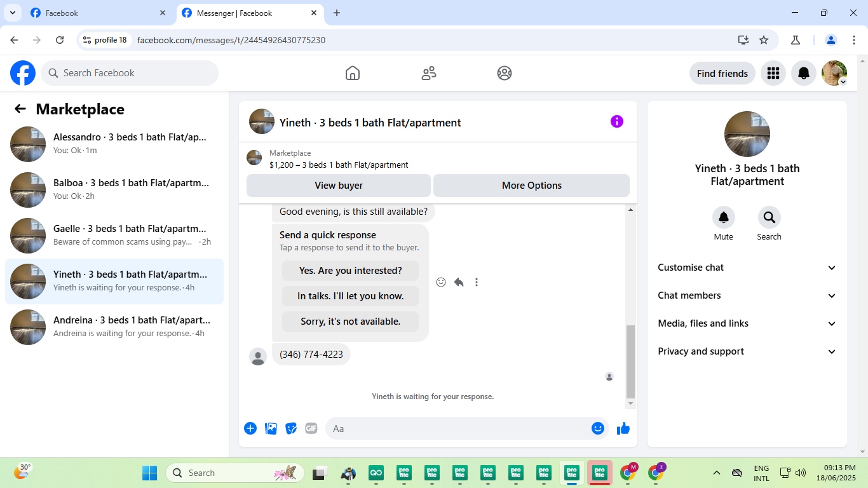Open the Facebook menu grid icon

pos(773,73)
